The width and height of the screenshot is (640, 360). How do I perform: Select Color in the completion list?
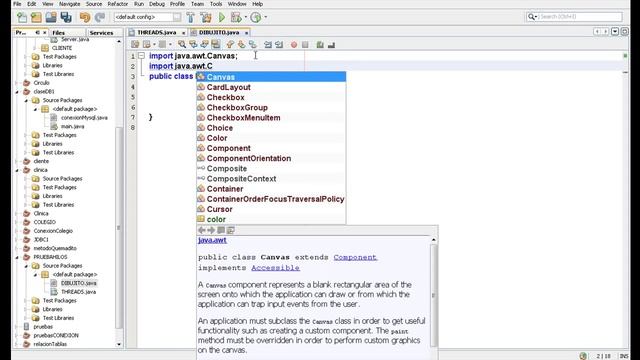click(271, 138)
